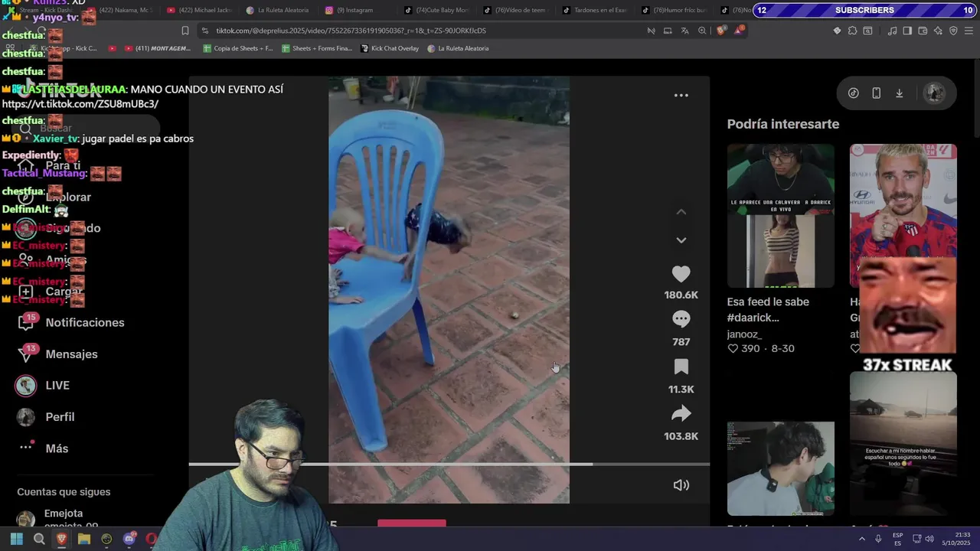Open the clock showing 21:33

(x=956, y=539)
